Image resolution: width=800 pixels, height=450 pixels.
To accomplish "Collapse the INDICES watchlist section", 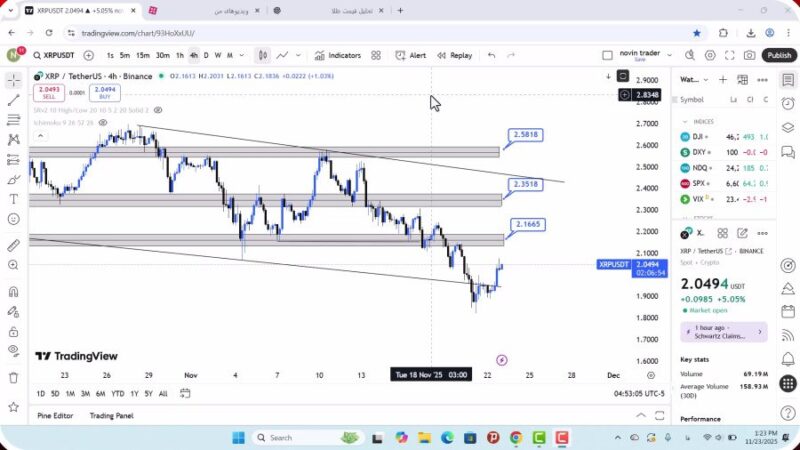I will 685,121.
